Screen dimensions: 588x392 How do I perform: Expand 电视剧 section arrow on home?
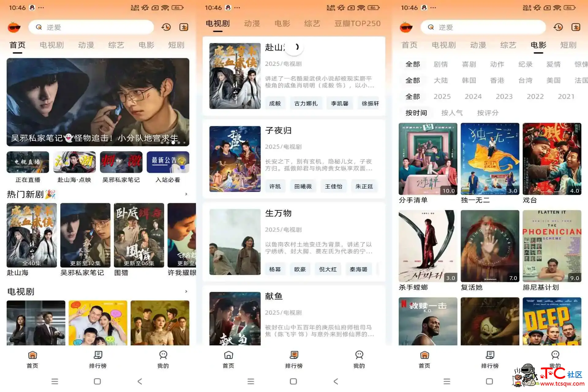[x=186, y=292]
